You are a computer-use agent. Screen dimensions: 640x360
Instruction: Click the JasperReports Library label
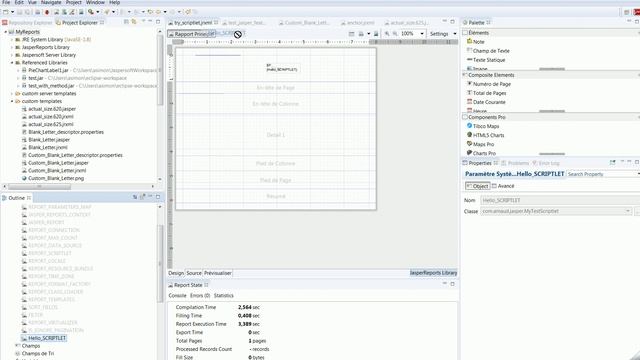click(433, 273)
